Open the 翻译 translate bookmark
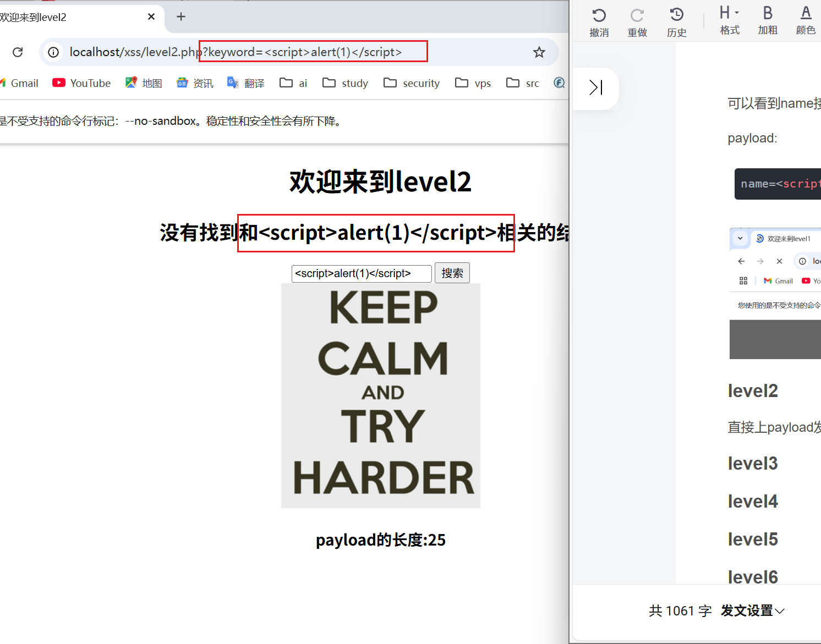 click(246, 83)
